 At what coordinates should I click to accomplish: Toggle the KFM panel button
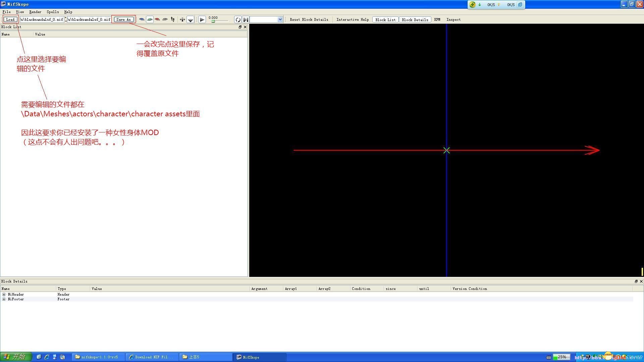437,19
